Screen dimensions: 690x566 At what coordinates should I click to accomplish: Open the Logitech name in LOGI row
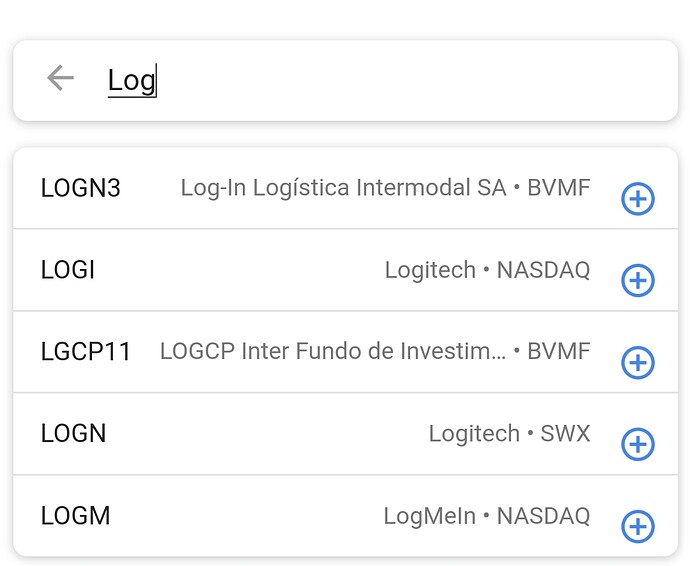click(x=430, y=270)
